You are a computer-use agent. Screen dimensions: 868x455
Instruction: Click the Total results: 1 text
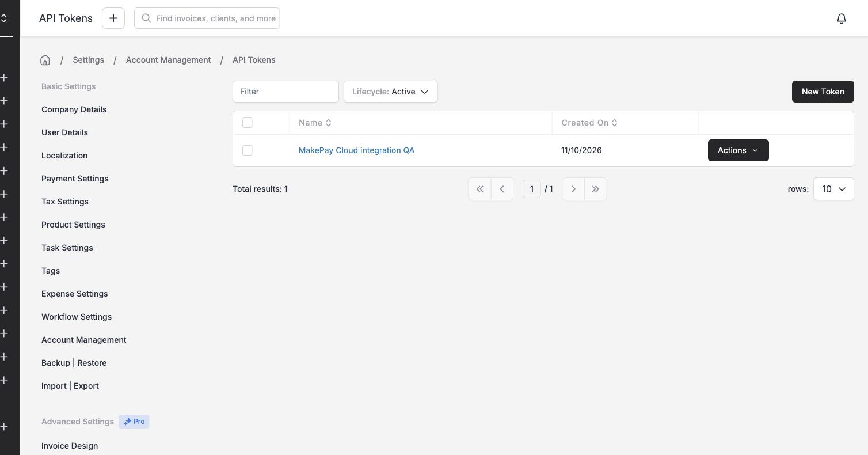260,189
